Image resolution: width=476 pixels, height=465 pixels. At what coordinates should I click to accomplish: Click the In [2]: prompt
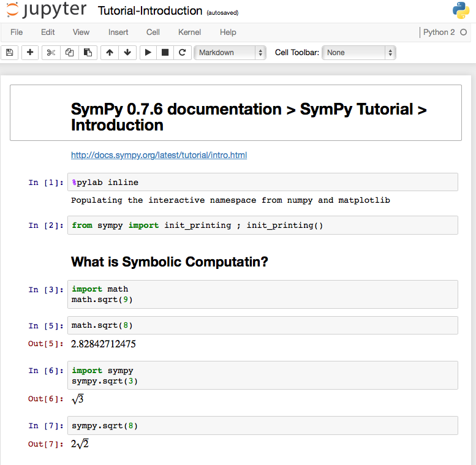pyautogui.click(x=46, y=225)
